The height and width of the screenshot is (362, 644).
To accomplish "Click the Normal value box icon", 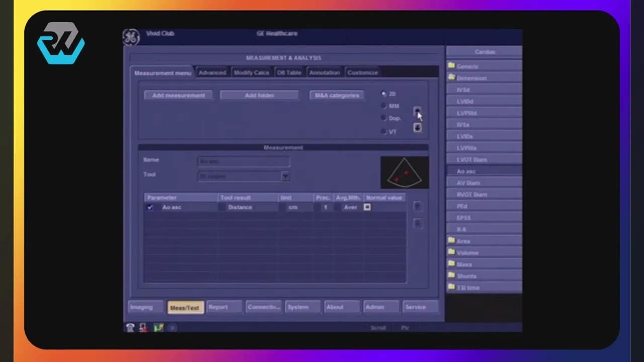I will click(367, 207).
